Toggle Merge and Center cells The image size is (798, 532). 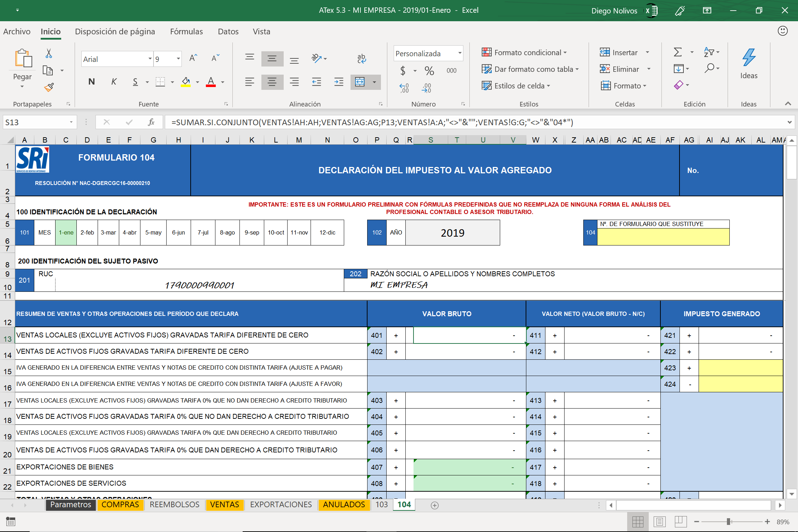pyautogui.click(x=360, y=82)
